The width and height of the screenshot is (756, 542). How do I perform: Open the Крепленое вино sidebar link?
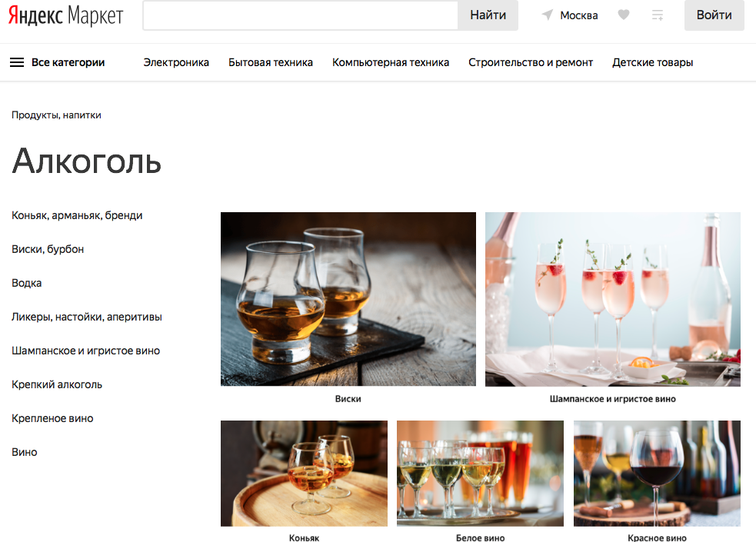[52, 418]
